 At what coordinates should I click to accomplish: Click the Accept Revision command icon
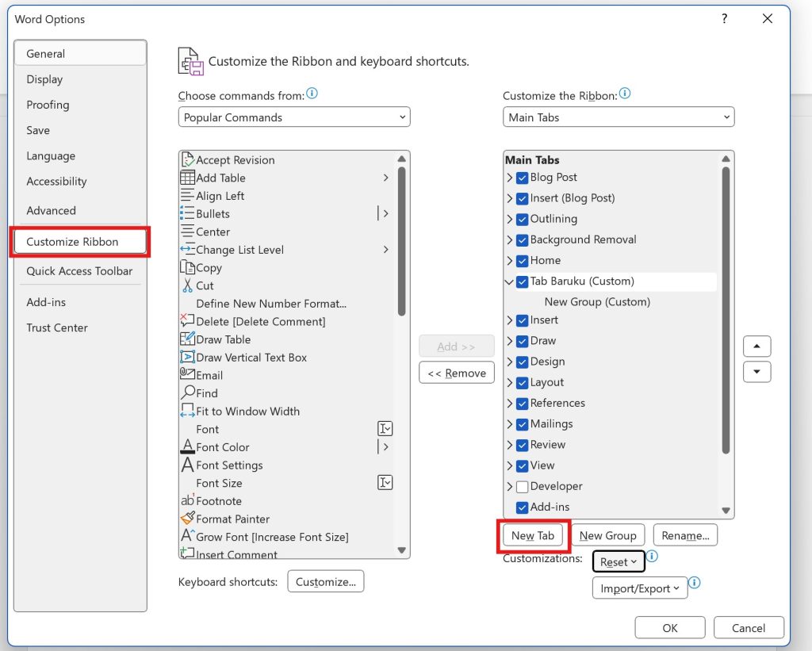(x=188, y=160)
